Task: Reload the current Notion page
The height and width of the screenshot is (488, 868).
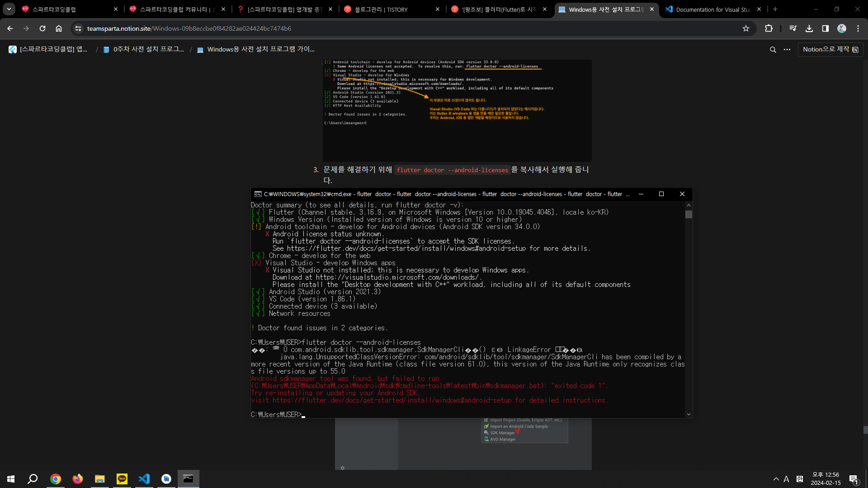Action: point(42,28)
